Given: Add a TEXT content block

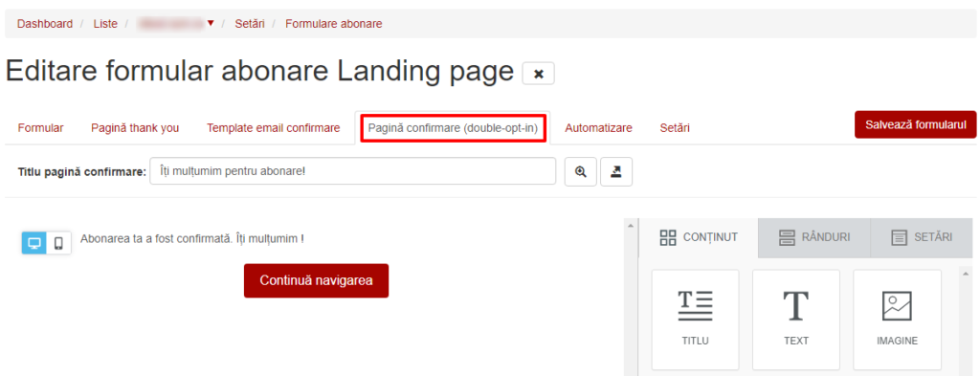Looking at the screenshot, I should click(795, 320).
